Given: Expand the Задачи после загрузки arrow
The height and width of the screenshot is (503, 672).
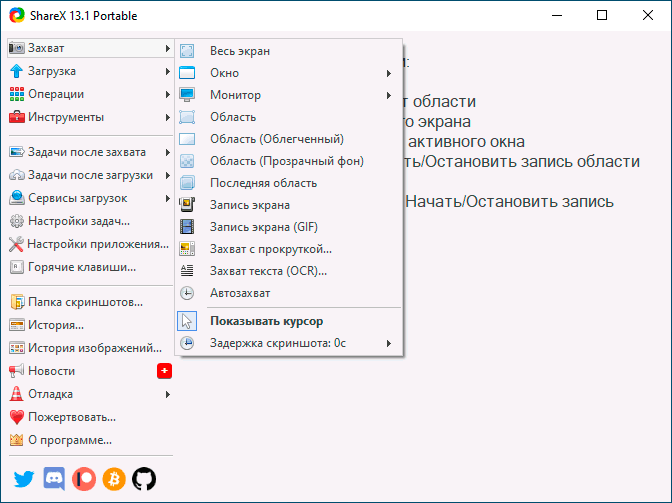Looking at the screenshot, I should click(168, 176).
